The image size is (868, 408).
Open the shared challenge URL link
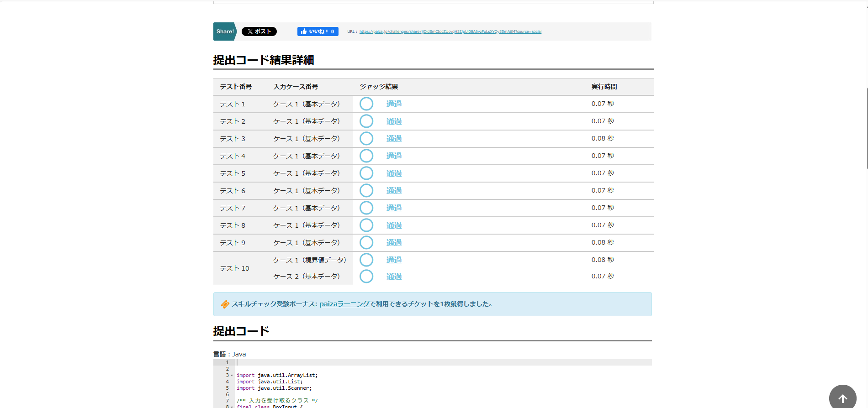coord(450,32)
